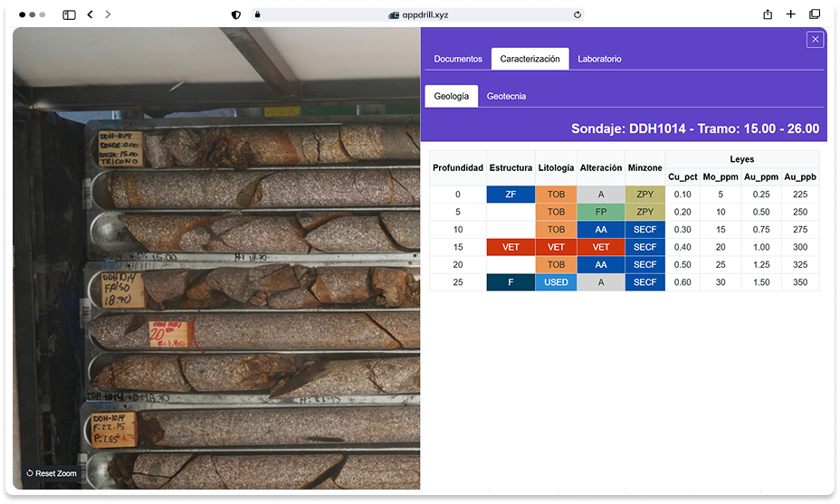Close the panel with the X button
Image resolution: width=840 pixels, height=504 pixels.
coord(815,40)
